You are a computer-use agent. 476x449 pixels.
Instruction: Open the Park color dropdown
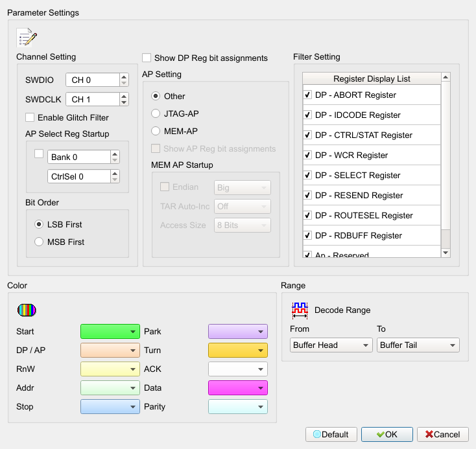coord(238,331)
